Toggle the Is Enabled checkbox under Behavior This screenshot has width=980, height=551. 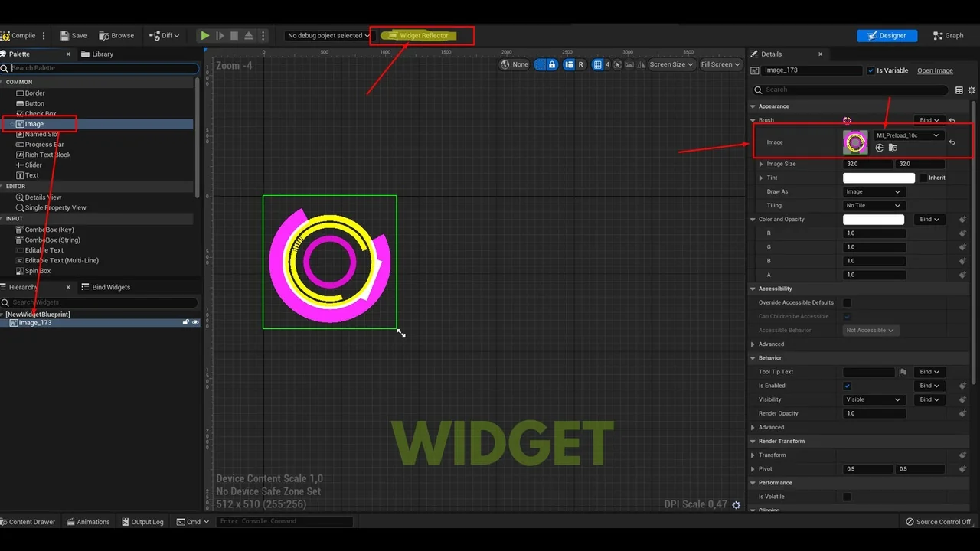click(847, 386)
